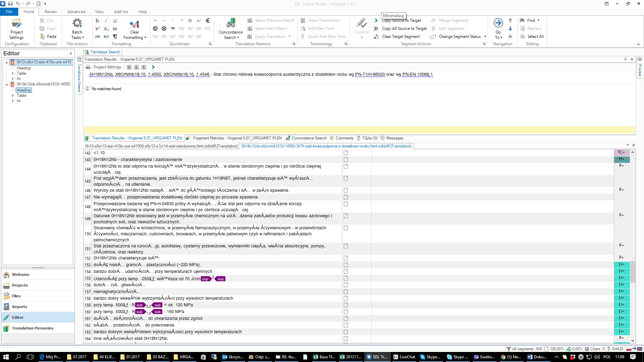The image size is (644, 362).
Task: Click the status icon for segment 142
Action: tap(346, 153)
